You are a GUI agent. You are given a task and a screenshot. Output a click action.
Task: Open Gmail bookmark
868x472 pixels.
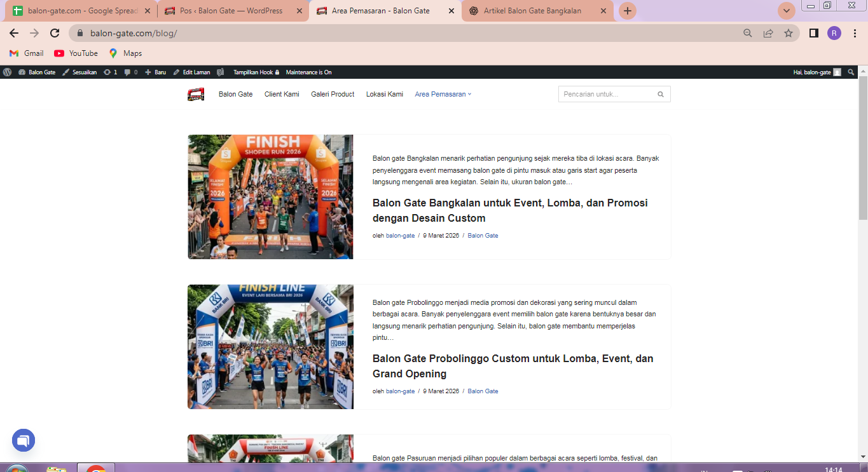26,53
